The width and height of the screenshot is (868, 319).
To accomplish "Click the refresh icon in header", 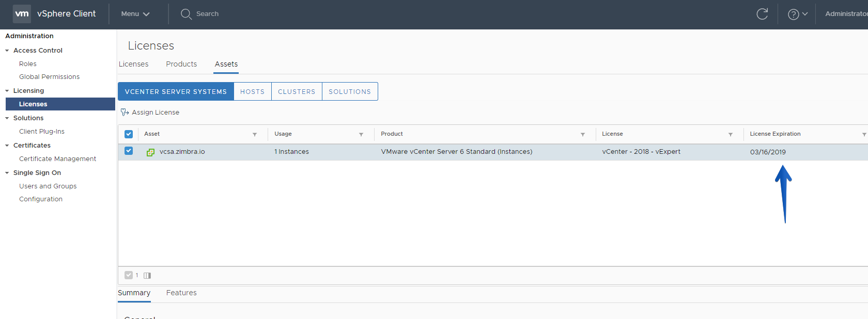I will [762, 14].
